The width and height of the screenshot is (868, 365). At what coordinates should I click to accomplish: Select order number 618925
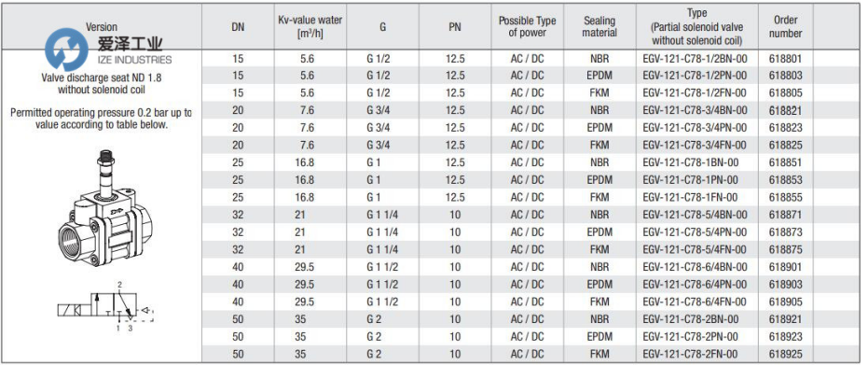click(x=786, y=354)
